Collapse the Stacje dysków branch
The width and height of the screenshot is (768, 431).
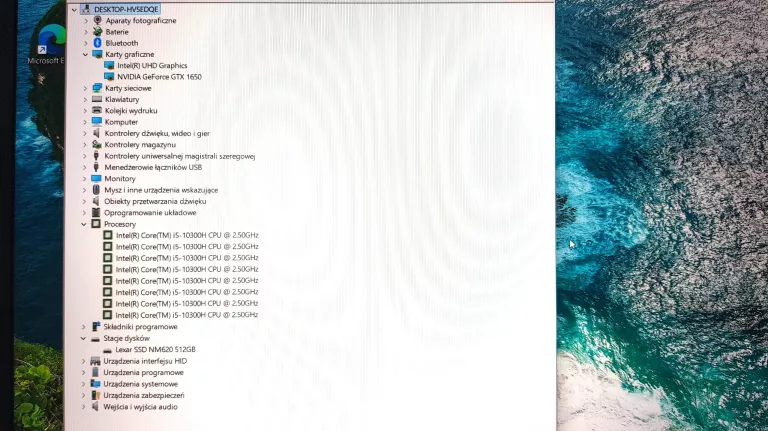point(86,338)
